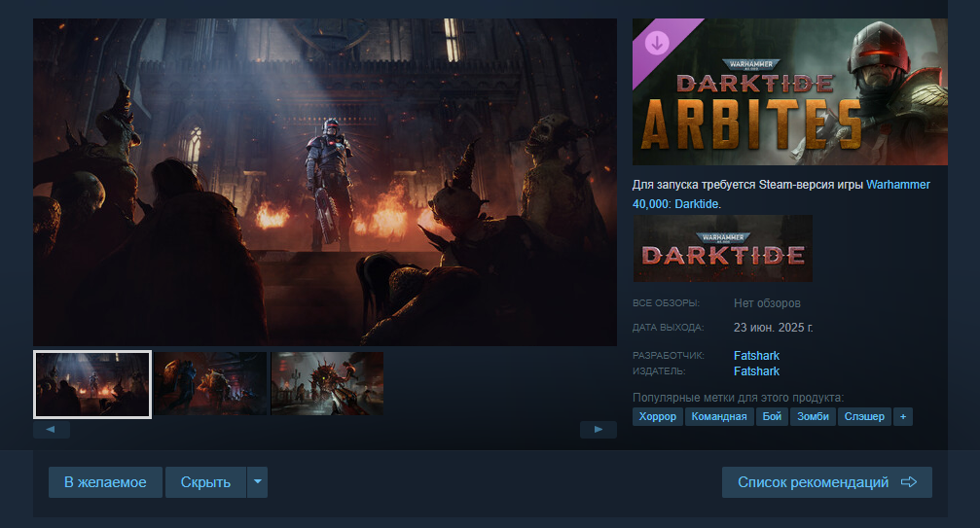
Task: Expand more tags with the plus button
Action: [903, 416]
